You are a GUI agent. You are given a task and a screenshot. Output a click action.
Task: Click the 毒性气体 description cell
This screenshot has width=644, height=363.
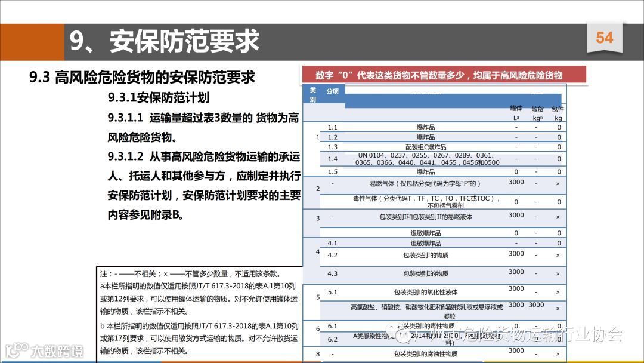pyautogui.click(x=427, y=202)
